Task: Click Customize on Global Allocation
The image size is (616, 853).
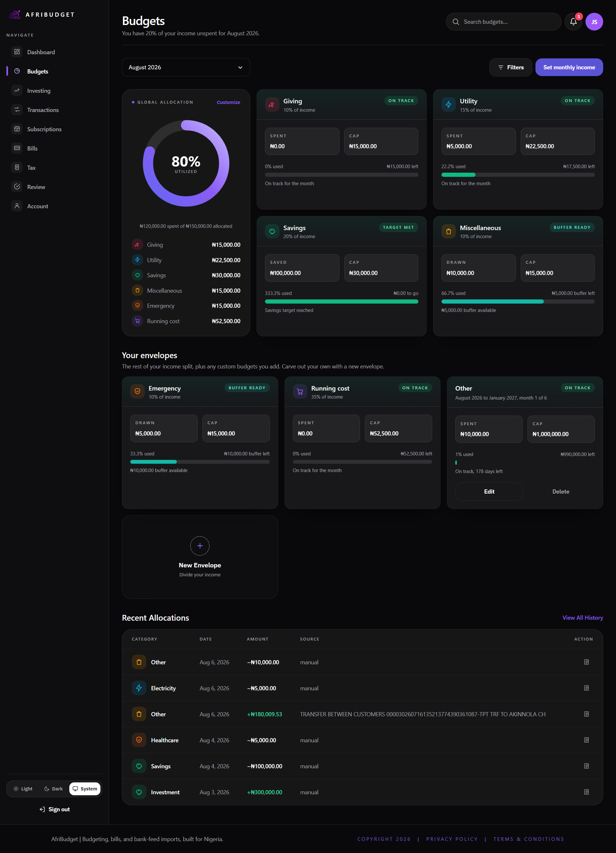Action: coord(228,102)
